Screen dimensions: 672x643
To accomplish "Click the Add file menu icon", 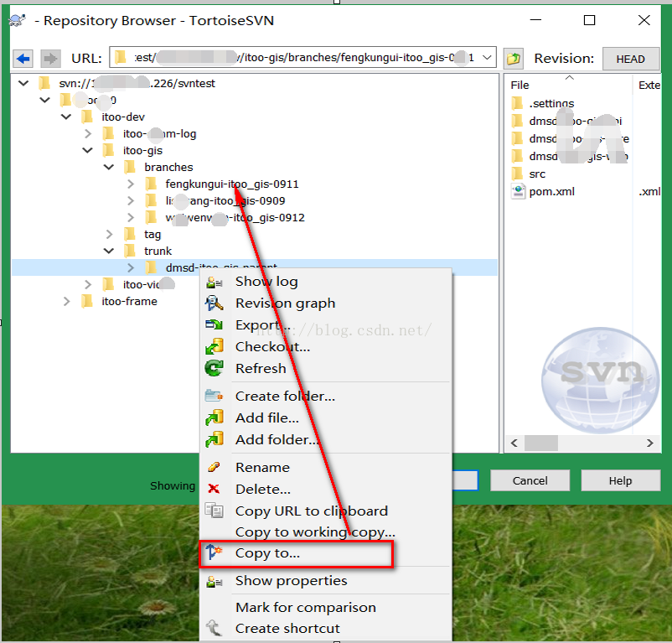I will point(214,417).
